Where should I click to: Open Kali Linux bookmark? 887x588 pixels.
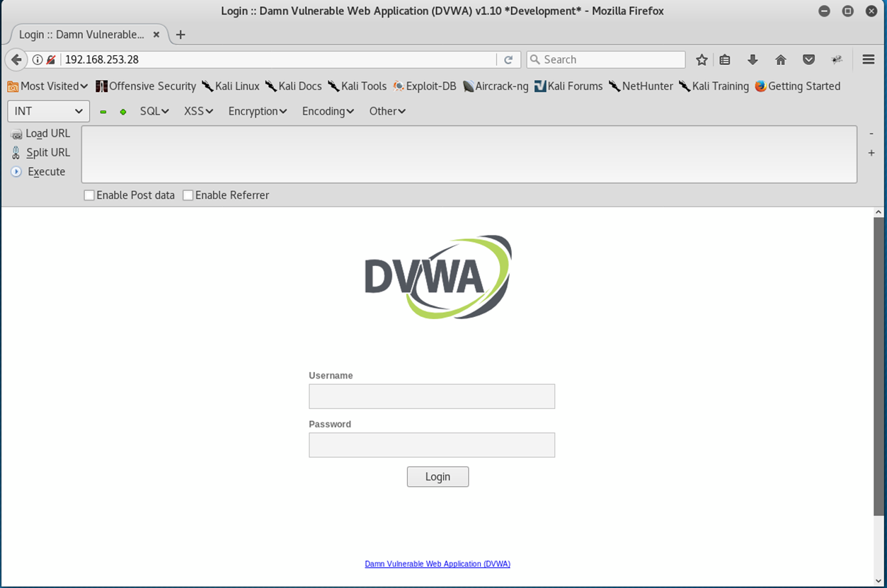coord(231,86)
